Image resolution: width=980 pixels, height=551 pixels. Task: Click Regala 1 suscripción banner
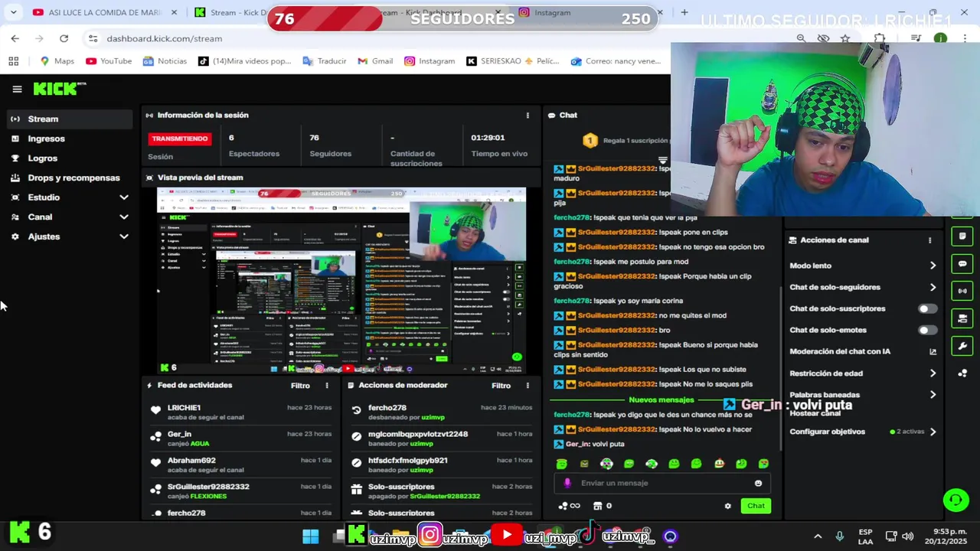click(626, 141)
